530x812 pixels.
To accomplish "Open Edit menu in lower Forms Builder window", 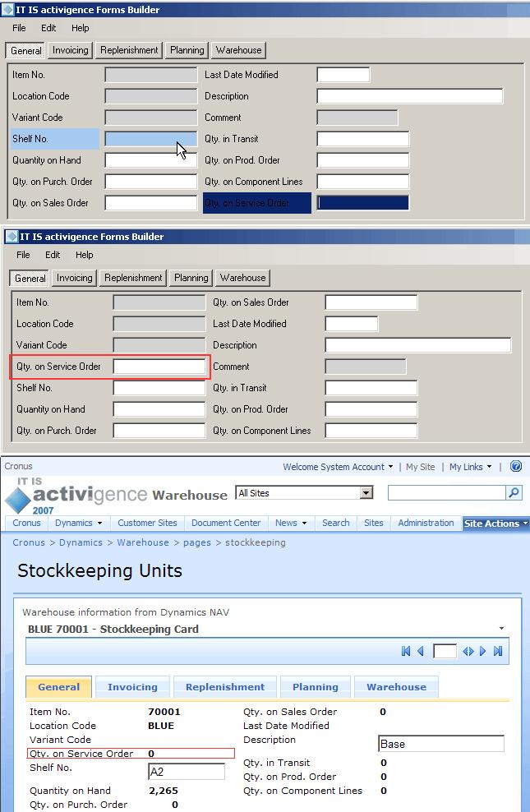I will click(x=53, y=255).
